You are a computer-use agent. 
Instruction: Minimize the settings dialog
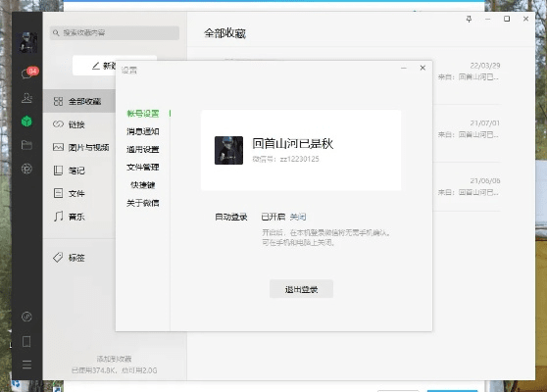click(x=404, y=68)
